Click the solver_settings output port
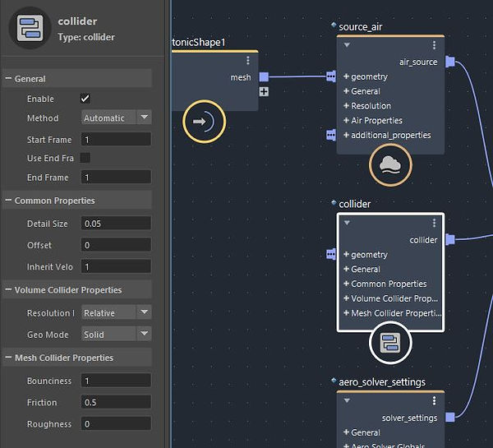The height and width of the screenshot is (448, 493). (450, 418)
